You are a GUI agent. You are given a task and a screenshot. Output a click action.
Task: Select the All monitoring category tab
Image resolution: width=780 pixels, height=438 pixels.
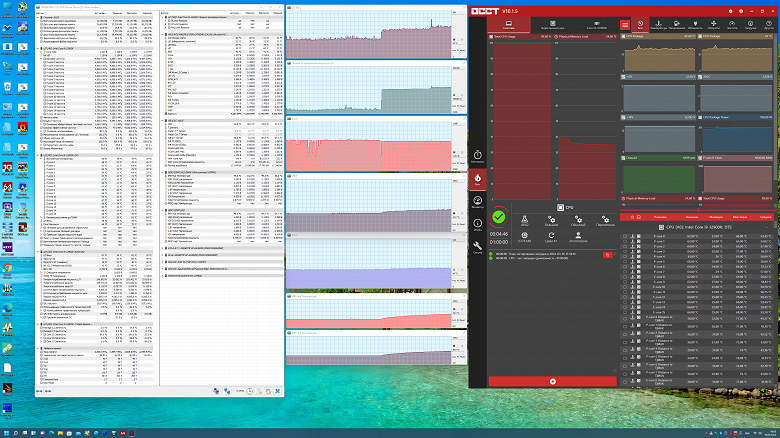pos(640,25)
